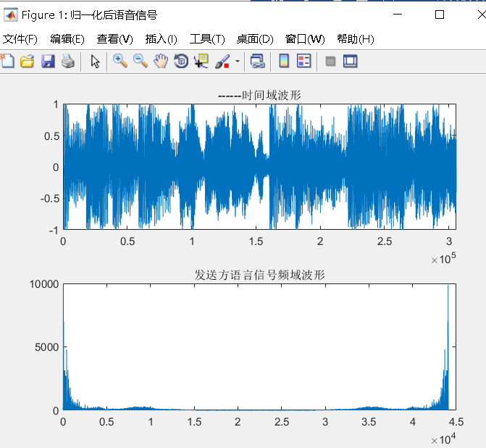Click the 发送方语言信号频域波形 plot title
This screenshot has width=486, height=448.
pos(259,275)
